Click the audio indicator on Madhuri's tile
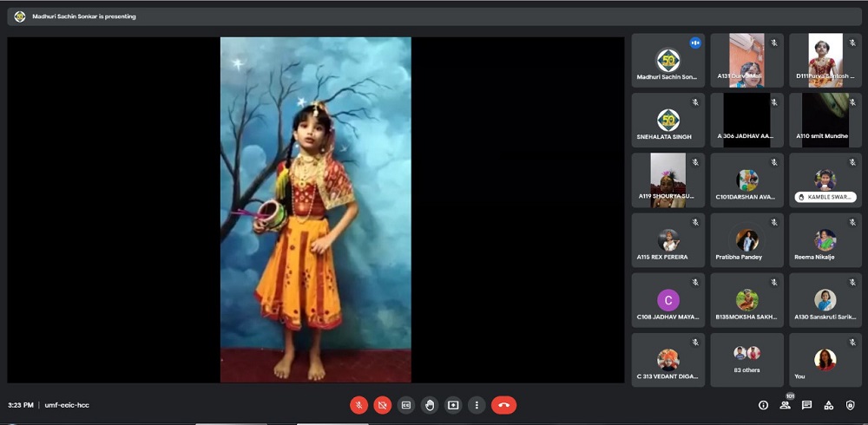 [x=695, y=42]
